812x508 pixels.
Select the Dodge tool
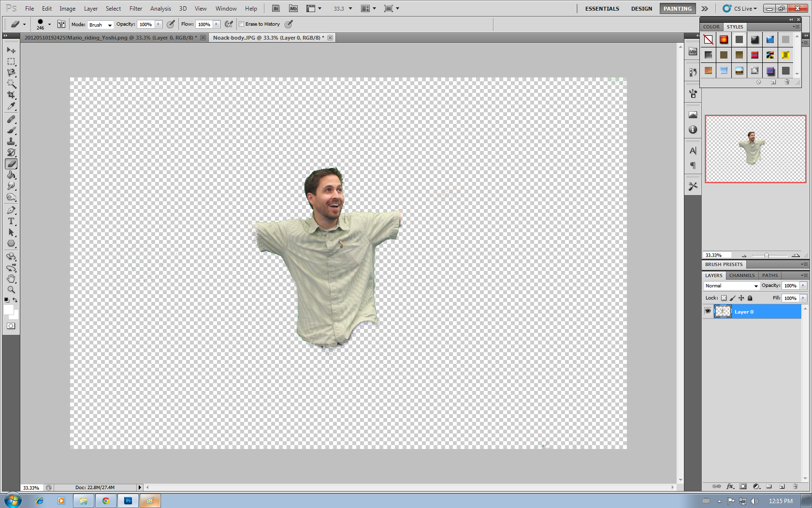11,197
